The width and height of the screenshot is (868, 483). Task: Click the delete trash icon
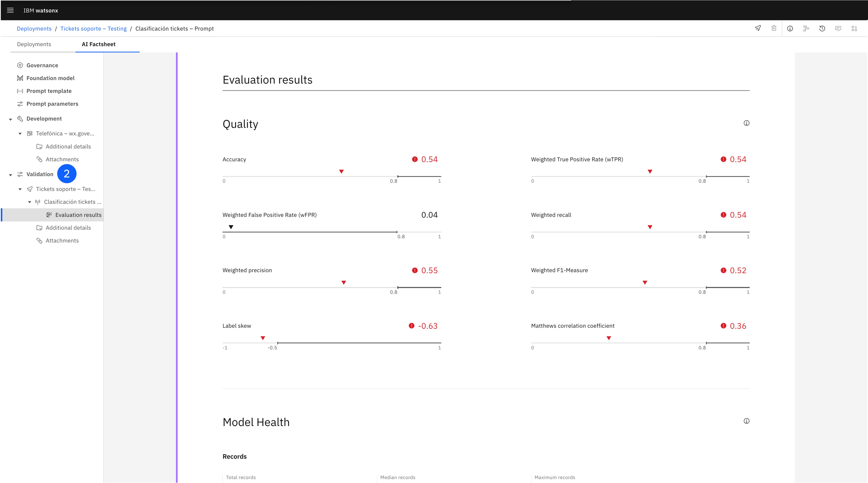pyautogui.click(x=774, y=28)
